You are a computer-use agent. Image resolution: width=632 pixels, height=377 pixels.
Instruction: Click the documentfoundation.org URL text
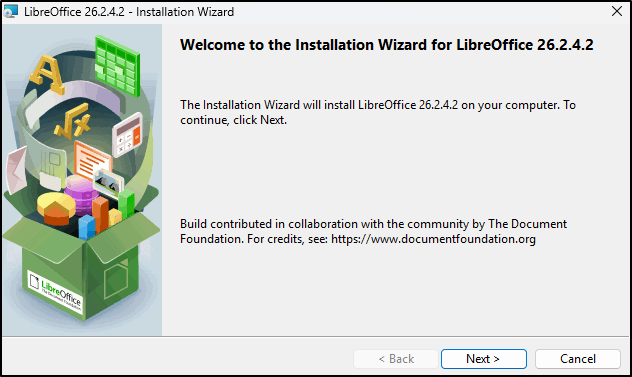[x=433, y=239]
